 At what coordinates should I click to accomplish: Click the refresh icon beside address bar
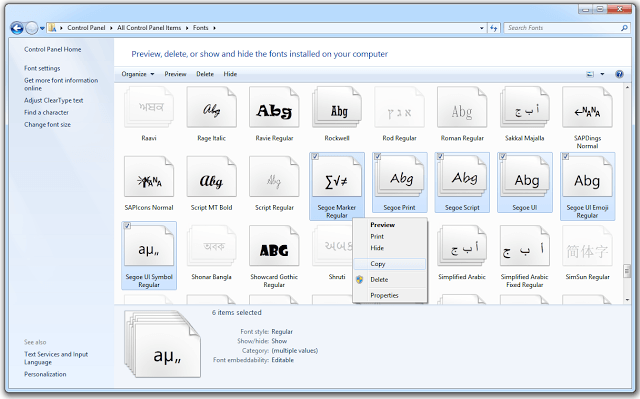(x=493, y=28)
